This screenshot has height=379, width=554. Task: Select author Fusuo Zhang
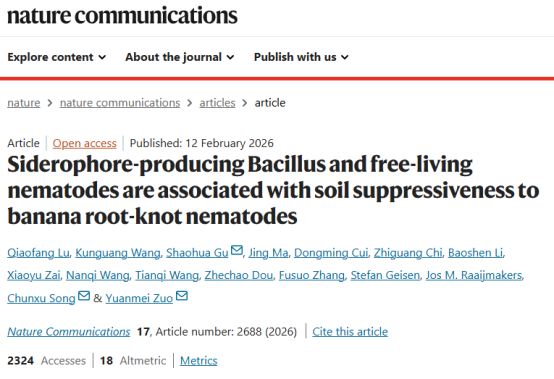click(312, 275)
